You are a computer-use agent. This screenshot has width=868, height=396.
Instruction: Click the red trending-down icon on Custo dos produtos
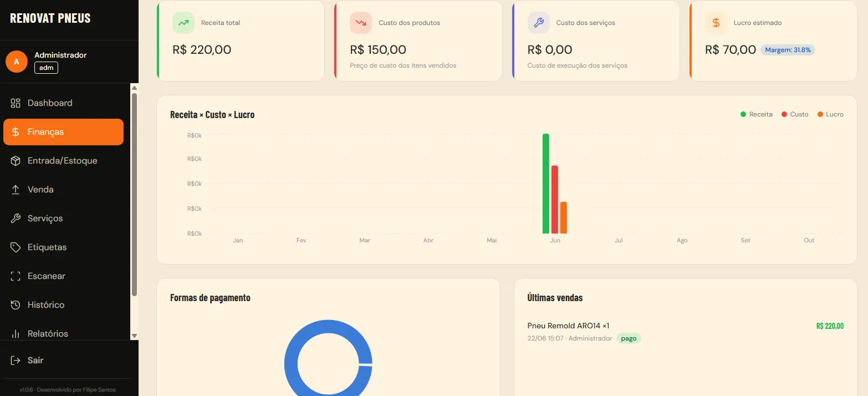pos(361,23)
